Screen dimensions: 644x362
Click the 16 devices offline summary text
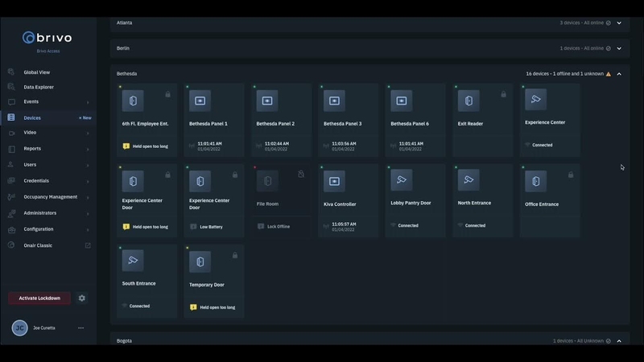pos(565,74)
